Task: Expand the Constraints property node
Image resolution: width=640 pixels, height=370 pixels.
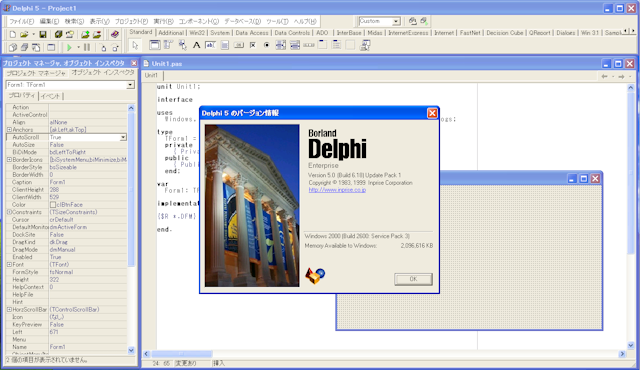Action: click(9, 212)
